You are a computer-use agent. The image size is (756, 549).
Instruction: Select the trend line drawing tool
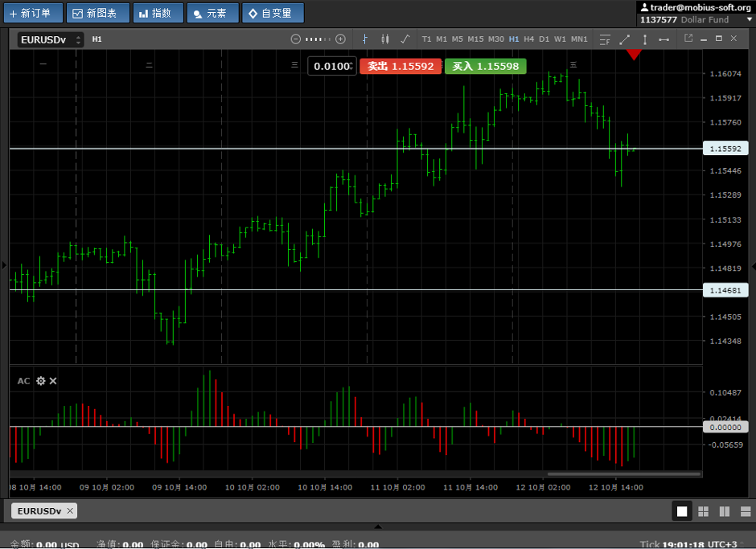point(625,39)
